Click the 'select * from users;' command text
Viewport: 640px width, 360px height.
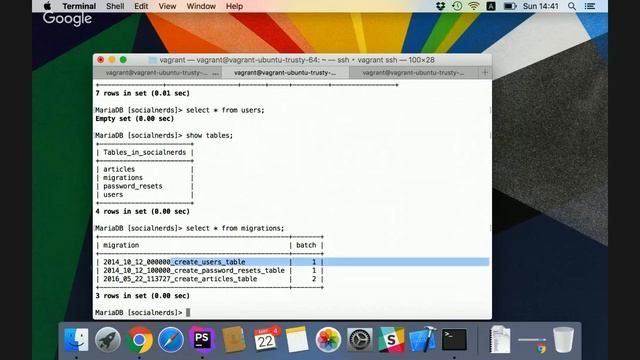(225, 110)
